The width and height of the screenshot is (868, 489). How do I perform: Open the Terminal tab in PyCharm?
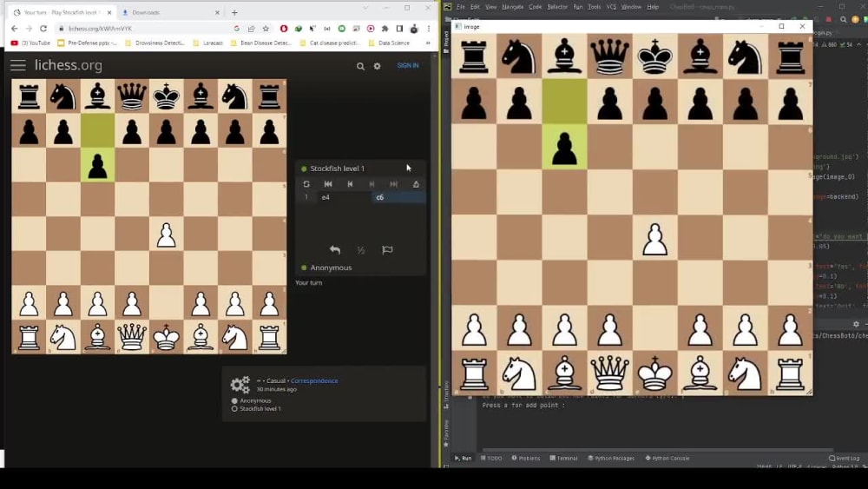click(x=563, y=458)
